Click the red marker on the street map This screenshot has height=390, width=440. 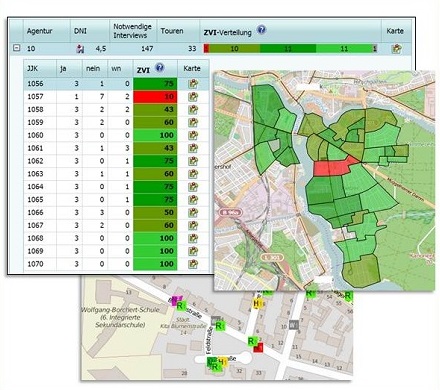click(x=258, y=347)
